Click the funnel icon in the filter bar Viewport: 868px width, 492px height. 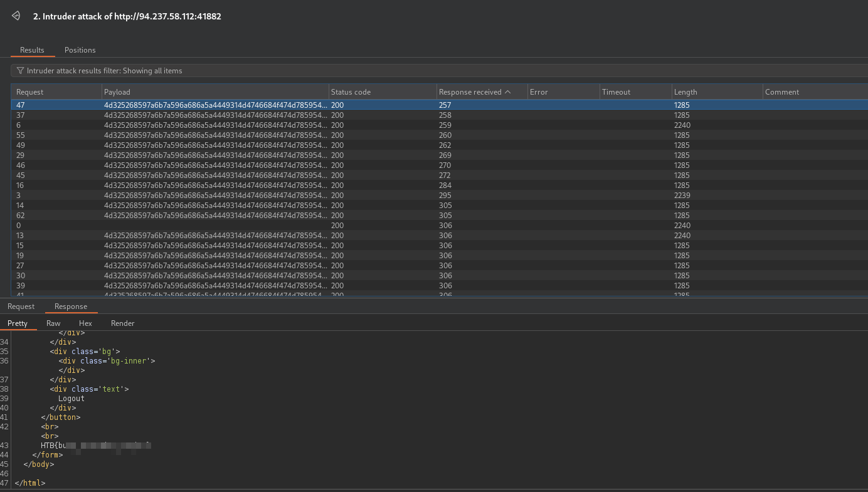(20, 71)
